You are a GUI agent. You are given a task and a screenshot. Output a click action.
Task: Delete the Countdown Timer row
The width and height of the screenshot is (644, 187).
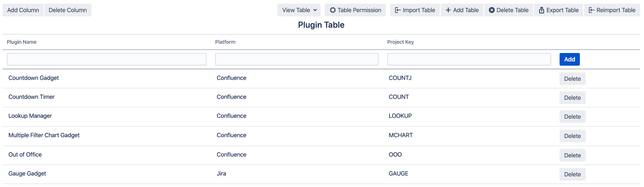click(x=572, y=98)
